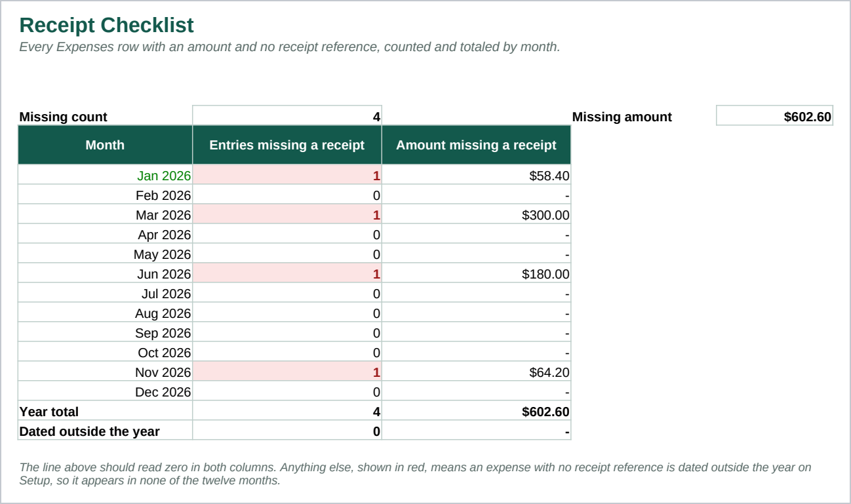851x504 pixels.
Task: Click the "Jan 2026" month cell
Action: pyautogui.click(x=105, y=175)
